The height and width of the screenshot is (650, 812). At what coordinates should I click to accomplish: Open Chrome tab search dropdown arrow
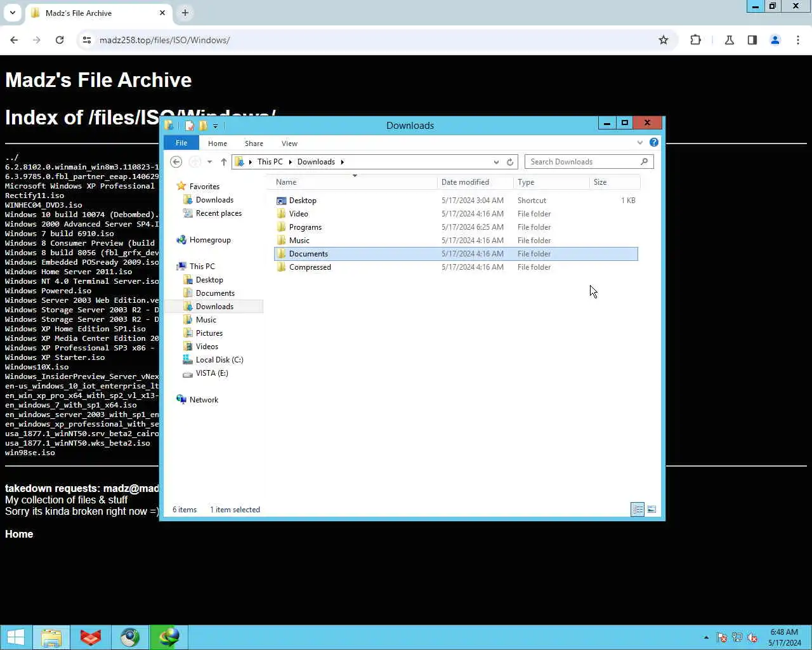coord(13,13)
